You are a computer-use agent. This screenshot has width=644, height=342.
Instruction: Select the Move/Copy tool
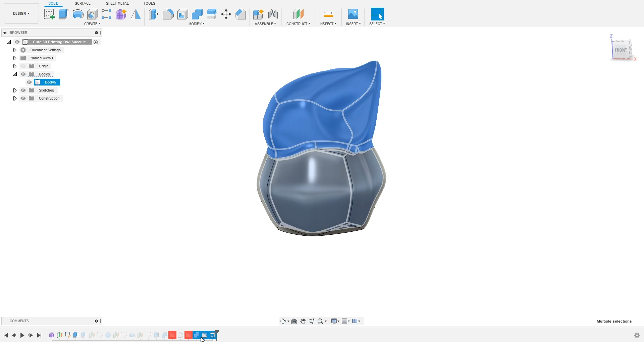point(226,14)
